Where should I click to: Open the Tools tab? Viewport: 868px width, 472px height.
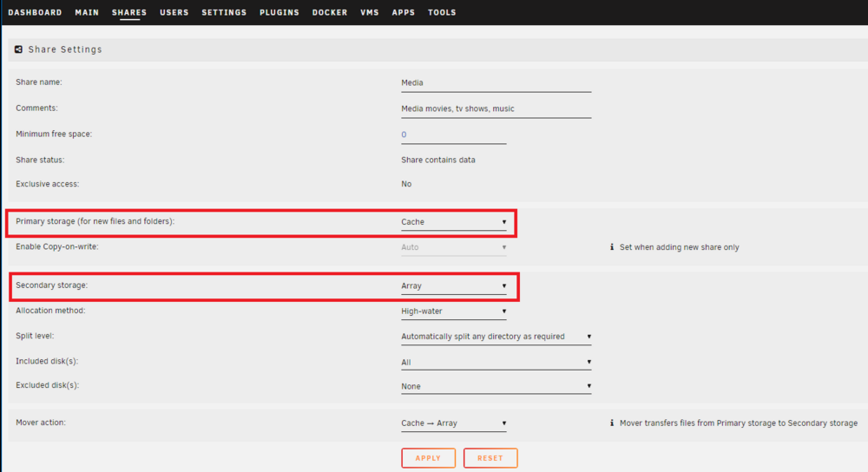443,12
